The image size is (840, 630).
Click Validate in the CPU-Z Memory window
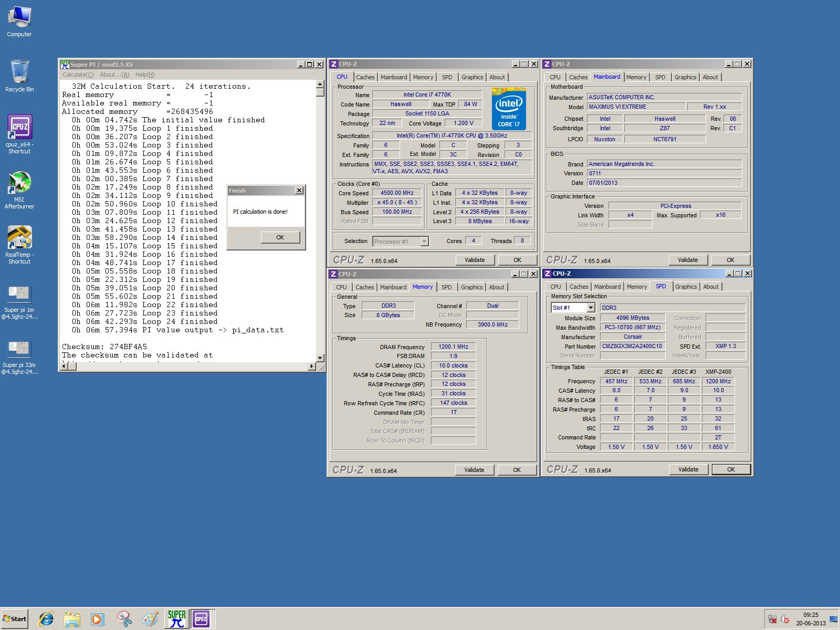475,470
